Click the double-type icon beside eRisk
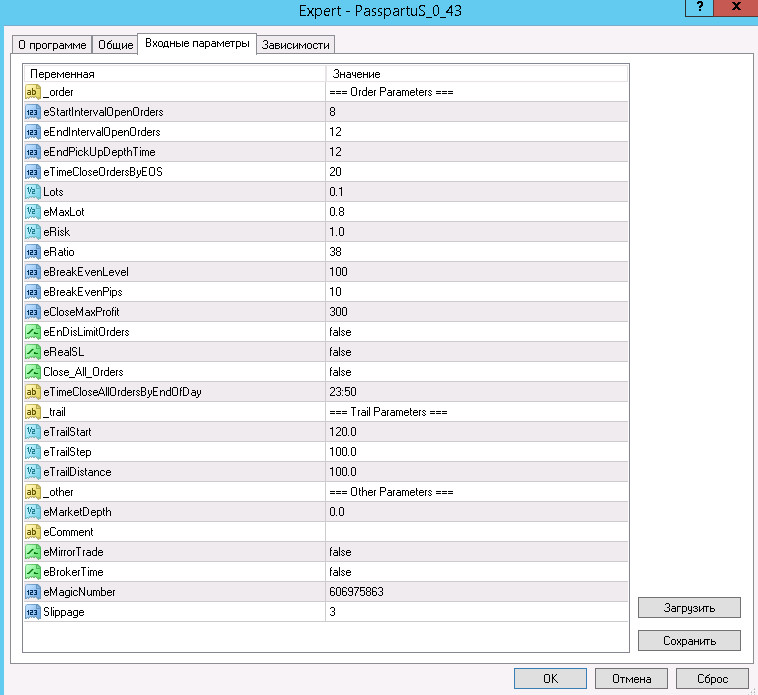The width and height of the screenshot is (758, 695). (x=32, y=232)
